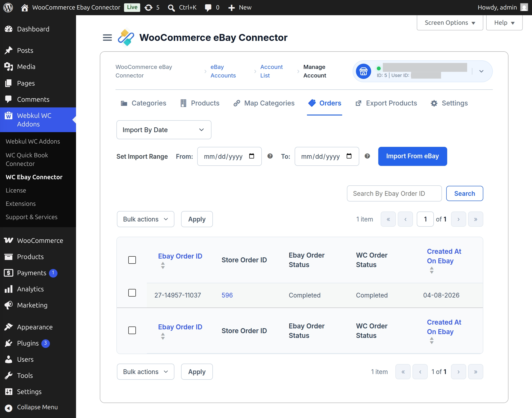Open calendar picker in From date field
The width and height of the screenshot is (532, 418).
point(252,156)
